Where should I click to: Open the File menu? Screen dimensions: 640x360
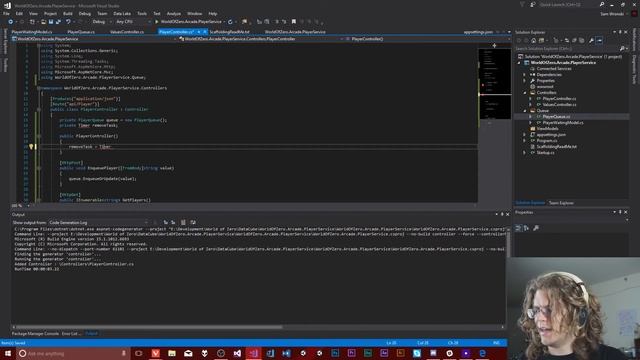[x=6, y=13]
